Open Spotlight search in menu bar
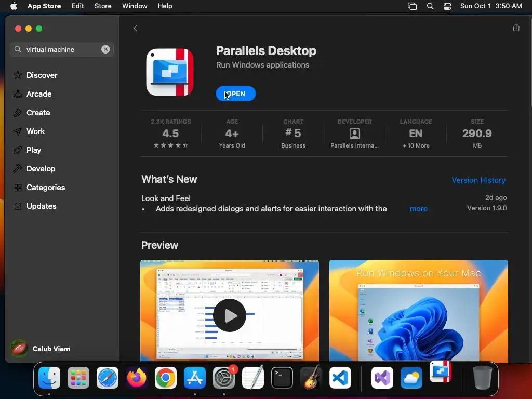The image size is (532, 399). pyautogui.click(x=430, y=6)
